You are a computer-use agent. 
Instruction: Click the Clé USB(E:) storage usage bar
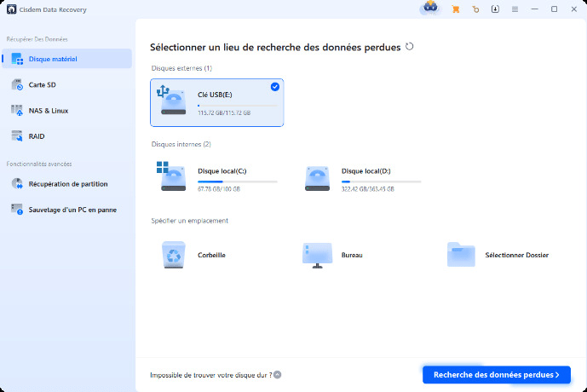(x=237, y=106)
